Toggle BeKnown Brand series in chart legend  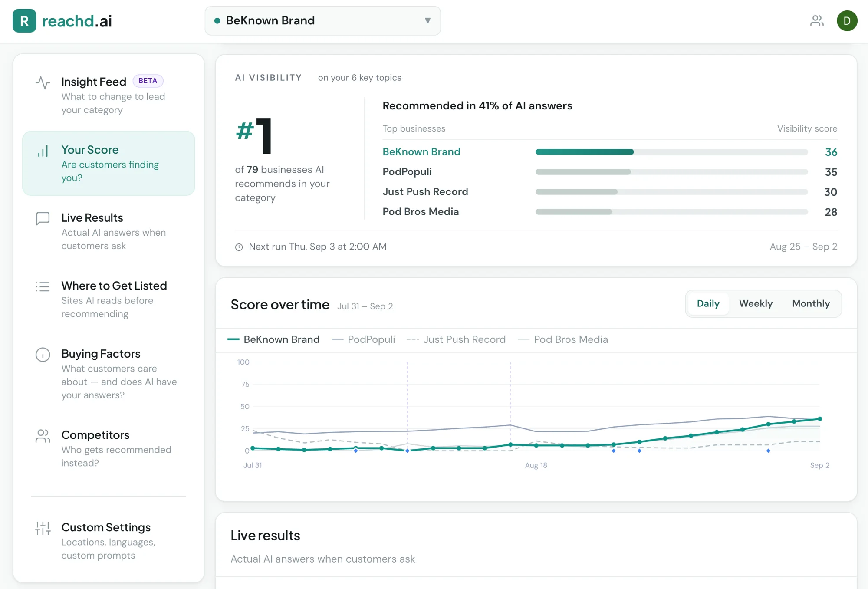coord(273,339)
